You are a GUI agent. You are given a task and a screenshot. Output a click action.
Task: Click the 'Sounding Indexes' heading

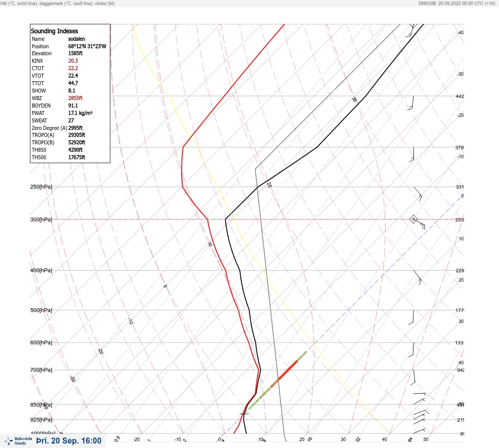point(54,31)
